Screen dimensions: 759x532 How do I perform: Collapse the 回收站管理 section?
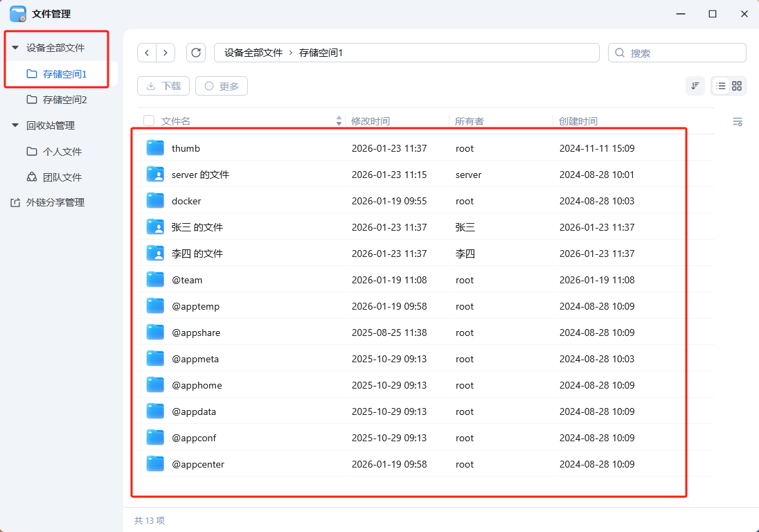[x=15, y=125]
